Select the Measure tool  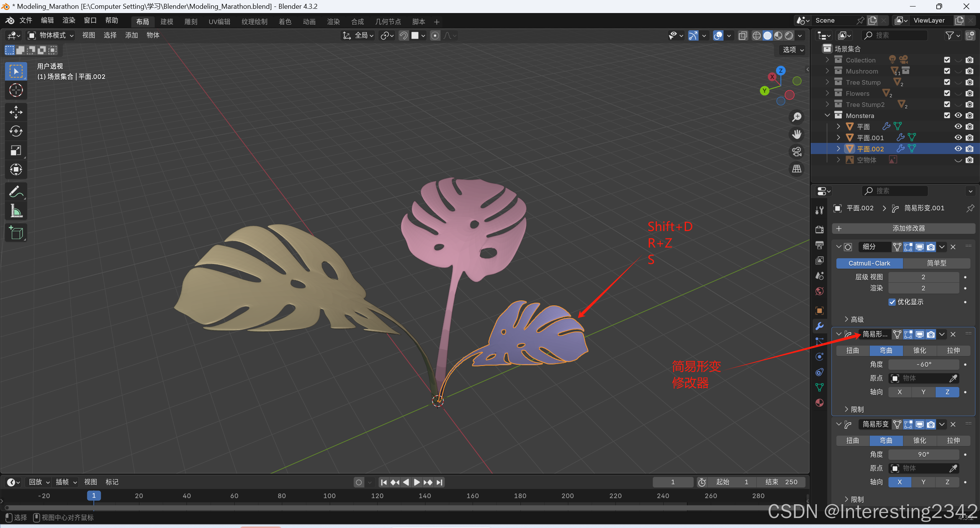pyautogui.click(x=16, y=211)
